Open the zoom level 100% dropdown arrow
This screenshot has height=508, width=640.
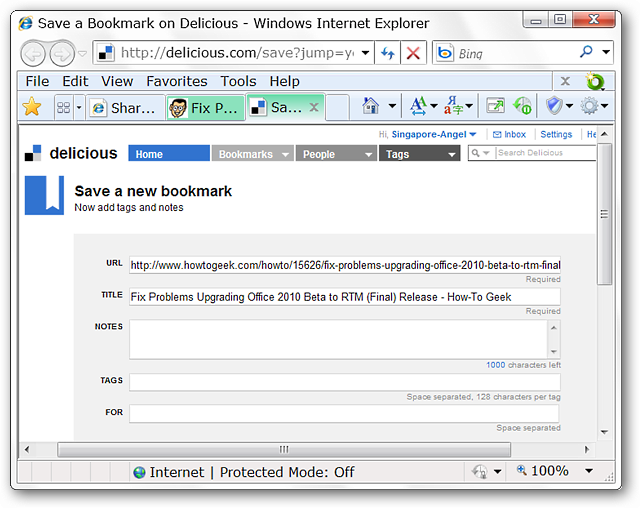click(x=589, y=471)
